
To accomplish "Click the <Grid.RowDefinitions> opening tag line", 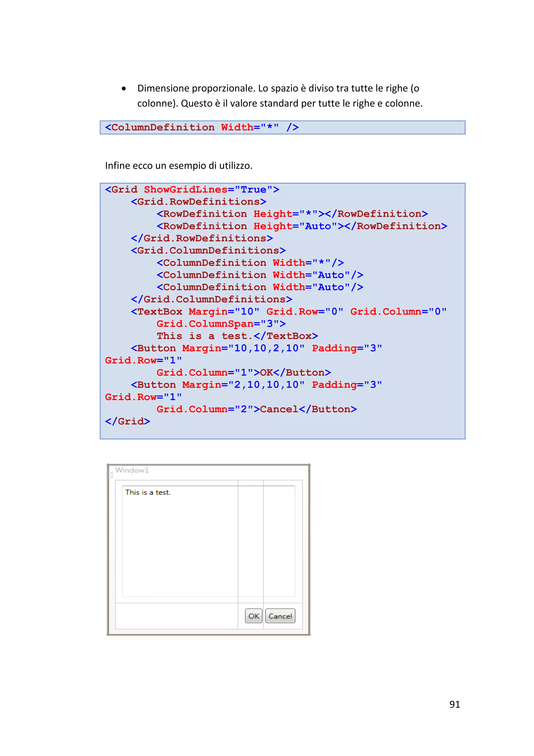I will click(x=198, y=202).
